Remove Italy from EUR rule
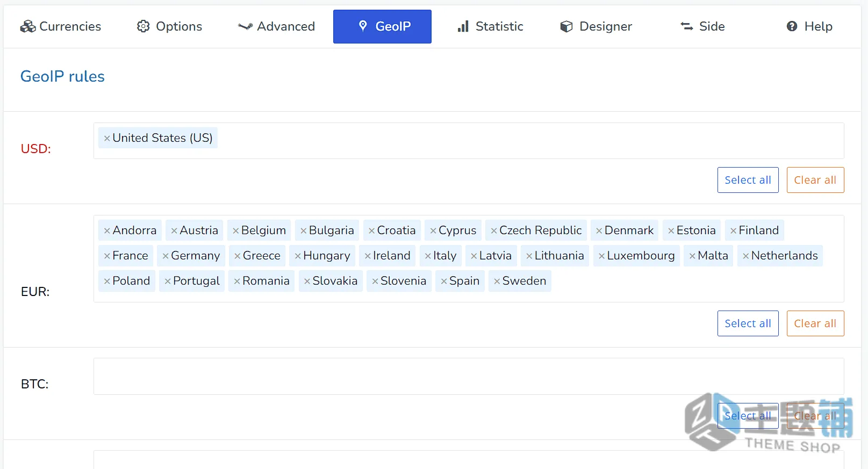The width and height of the screenshot is (868, 469). coord(428,256)
